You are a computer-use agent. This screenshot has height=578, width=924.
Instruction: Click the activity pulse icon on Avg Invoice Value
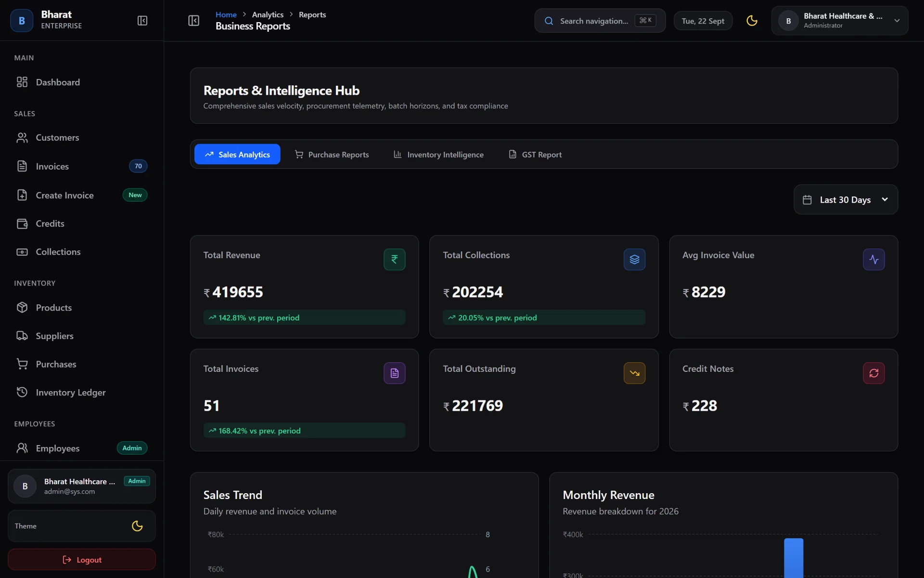[x=873, y=260]
